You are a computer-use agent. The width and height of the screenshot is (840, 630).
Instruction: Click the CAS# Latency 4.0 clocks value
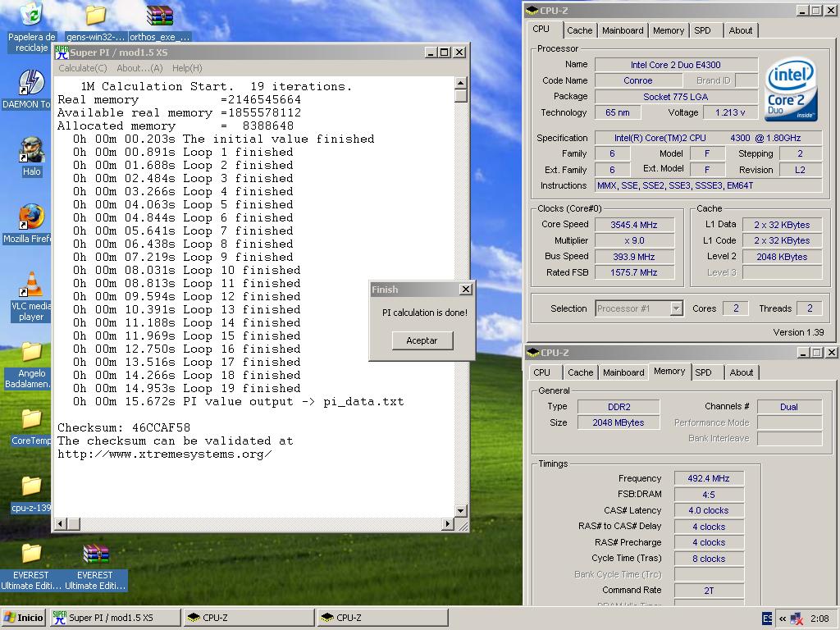(x=708, y=510)
